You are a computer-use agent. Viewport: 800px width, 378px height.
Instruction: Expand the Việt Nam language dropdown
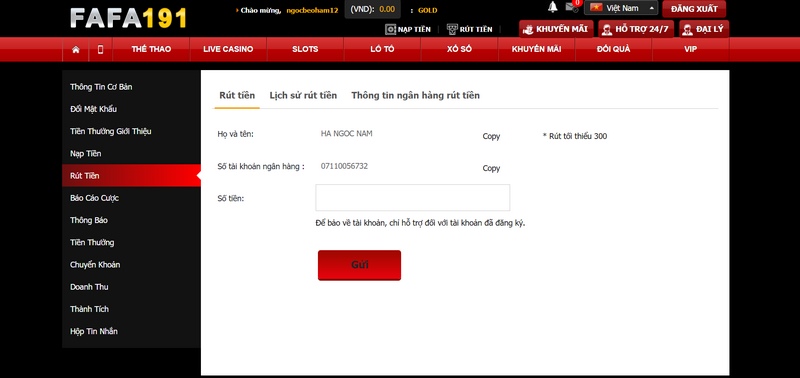(621, 8)
